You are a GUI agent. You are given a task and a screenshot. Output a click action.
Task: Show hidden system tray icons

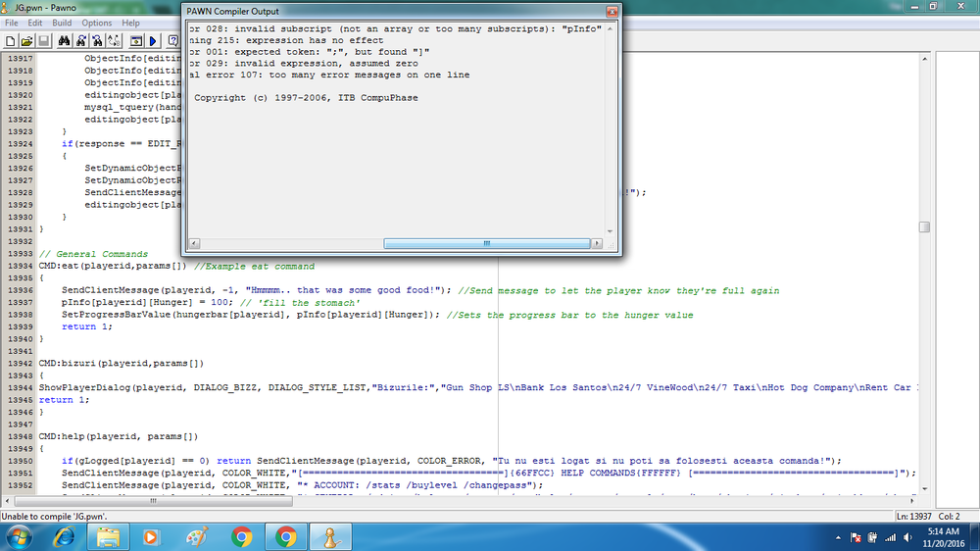[838, 538]
